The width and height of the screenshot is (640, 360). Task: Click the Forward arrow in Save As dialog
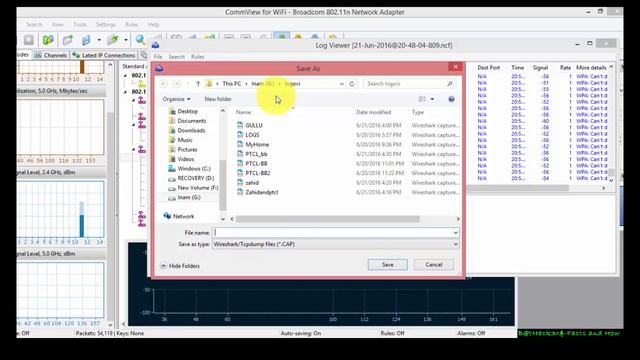(177, 84)
